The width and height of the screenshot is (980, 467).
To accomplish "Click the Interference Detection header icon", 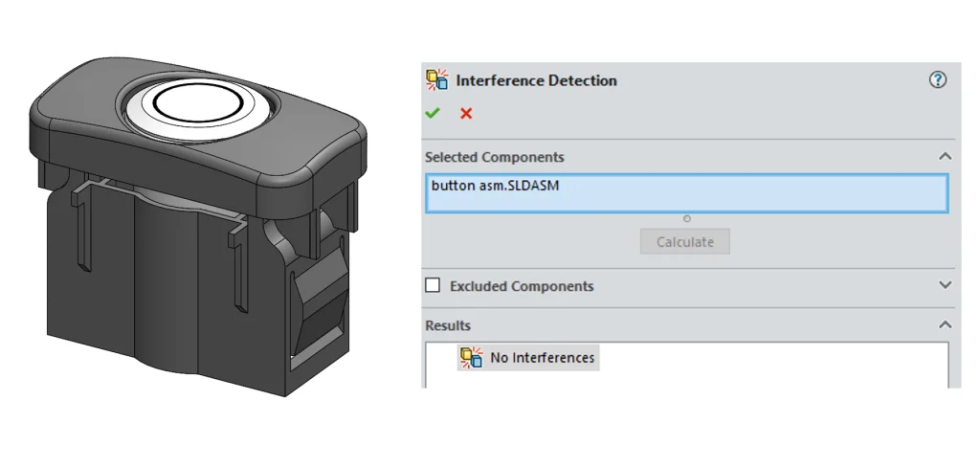I will pyautogui.click(x=436, y=80).
